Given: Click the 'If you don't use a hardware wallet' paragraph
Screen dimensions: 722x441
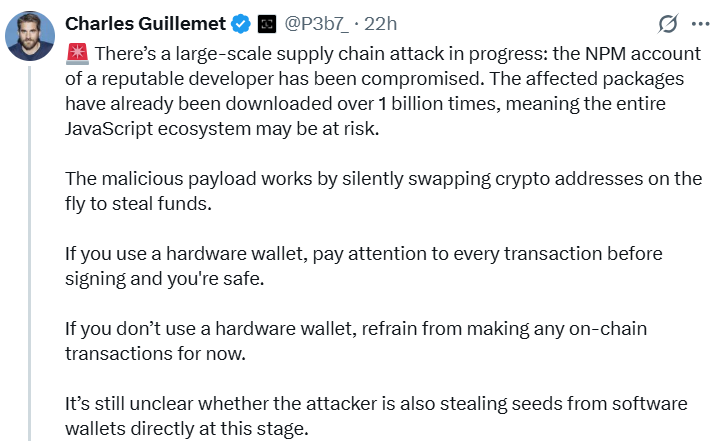Looking at the screenshot, I should 356,341.
